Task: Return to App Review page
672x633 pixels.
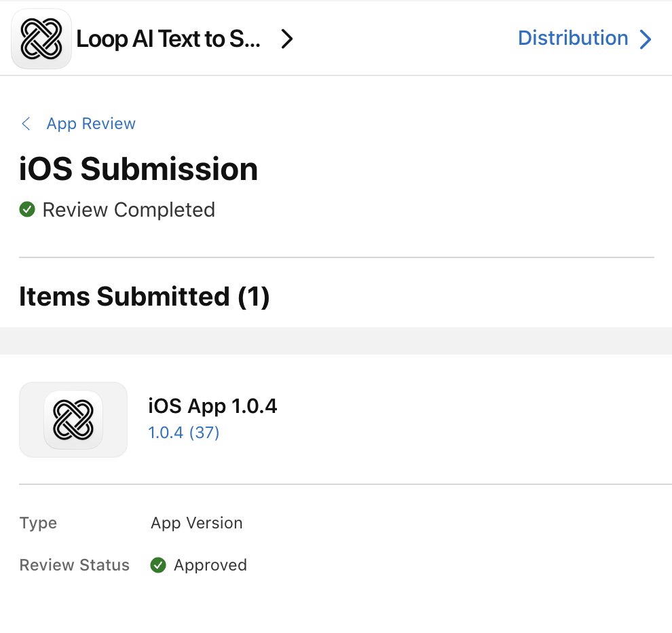Action: (91, 124)
